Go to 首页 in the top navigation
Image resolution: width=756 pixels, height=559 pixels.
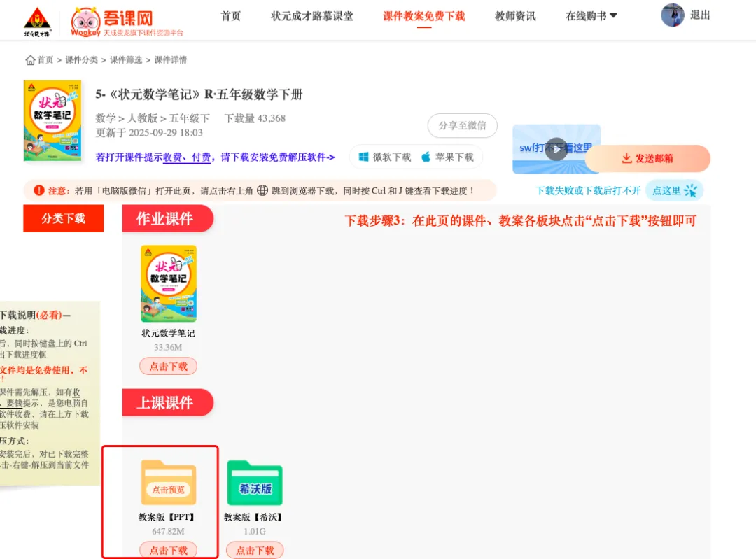click(x=230, y=16)
